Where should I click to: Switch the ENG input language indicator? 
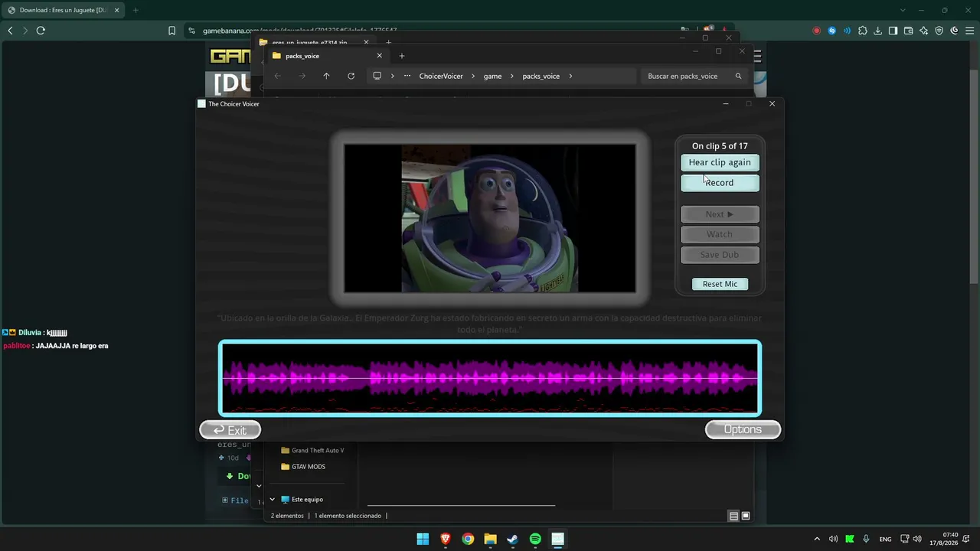(x=885, y=539)
